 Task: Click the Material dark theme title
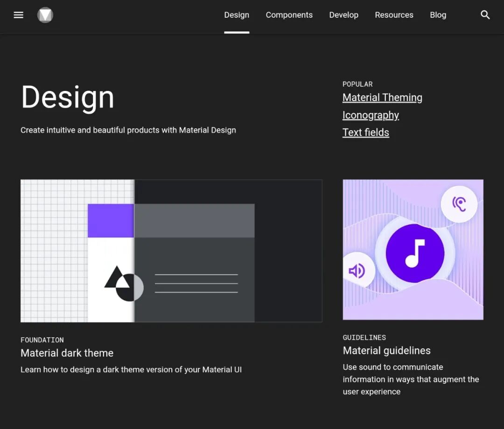click(67, 353)
